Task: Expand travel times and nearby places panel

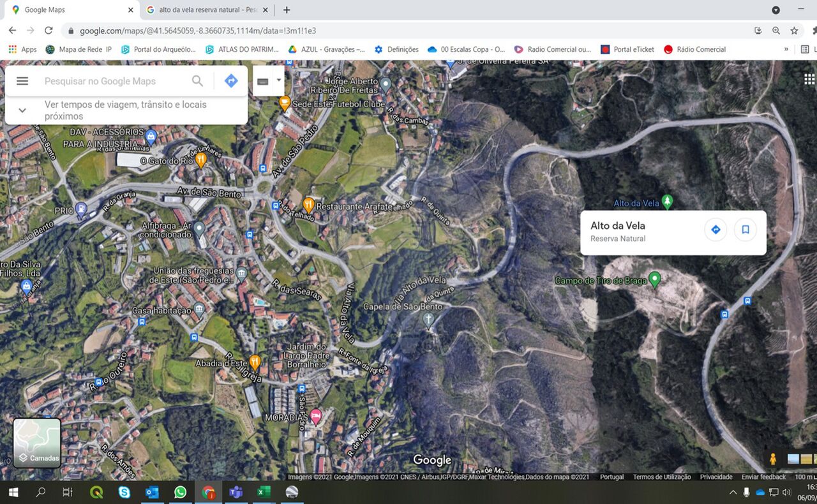Action: [22, 110]
